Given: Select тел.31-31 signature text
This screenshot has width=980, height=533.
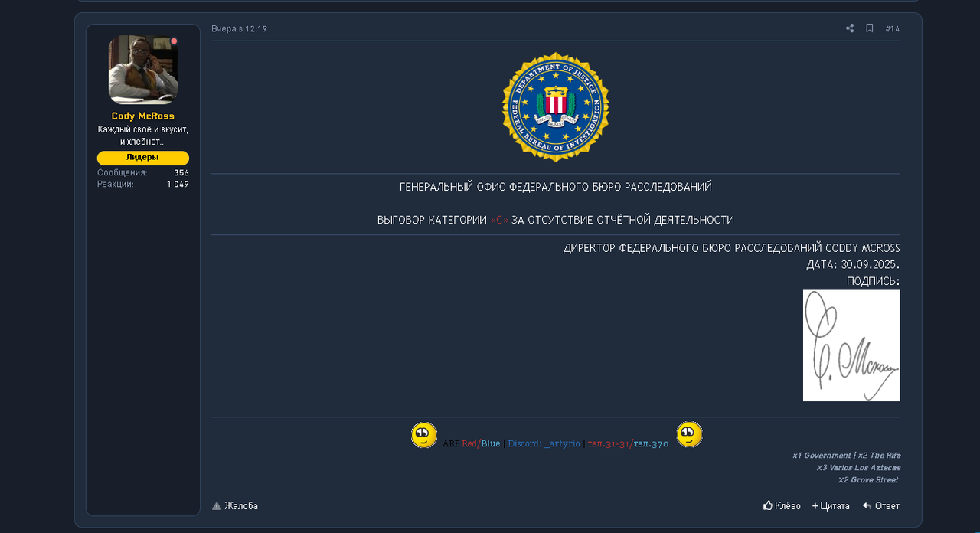Looking at the screenshot, I should click(609, 444).
